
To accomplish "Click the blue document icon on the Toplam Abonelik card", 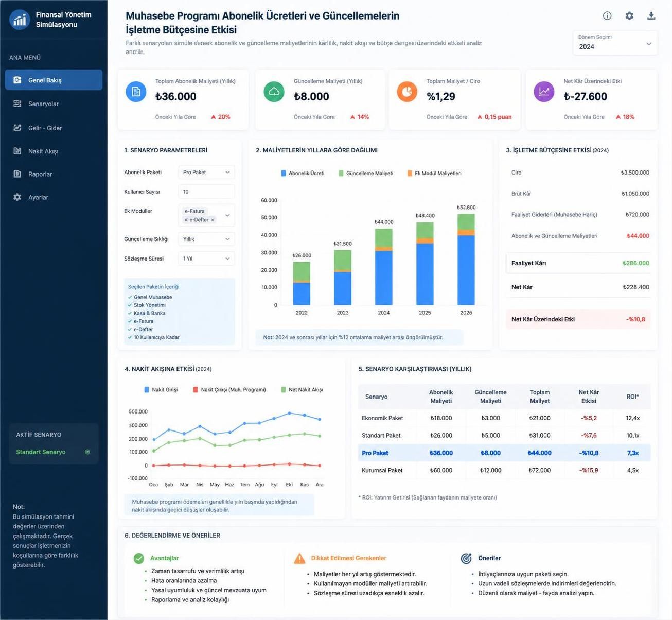I will (136, 92).
